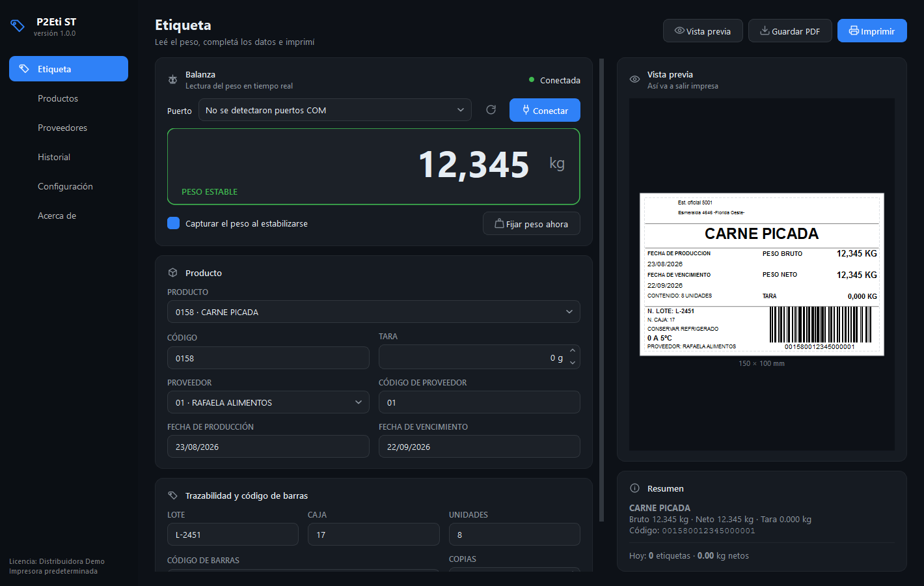
Task: Click the tag icon in Etiqueta sidebar item
Action: click(x=24, y=69)
